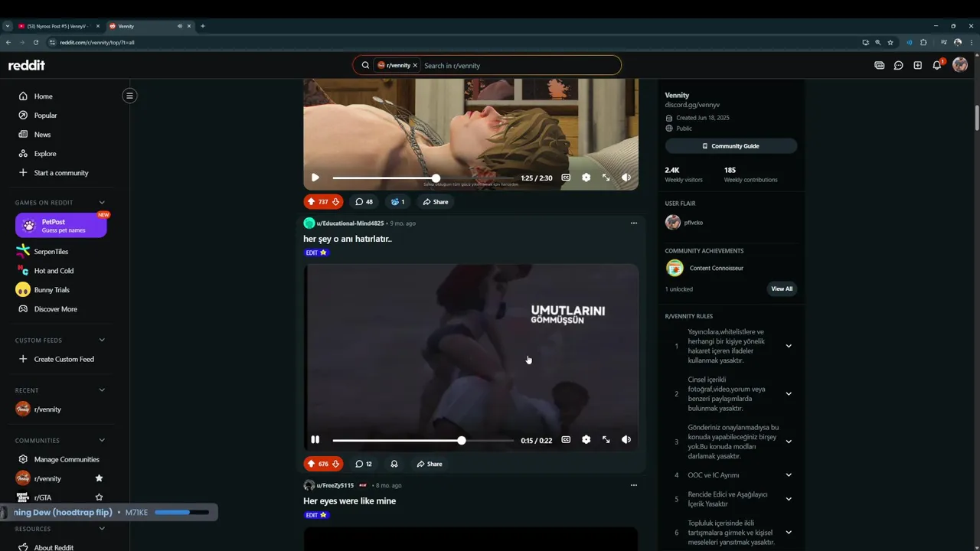Viewport: 980px width, 551px height.
Task: Open PetPost game card
Action: [x=61, y=226]
